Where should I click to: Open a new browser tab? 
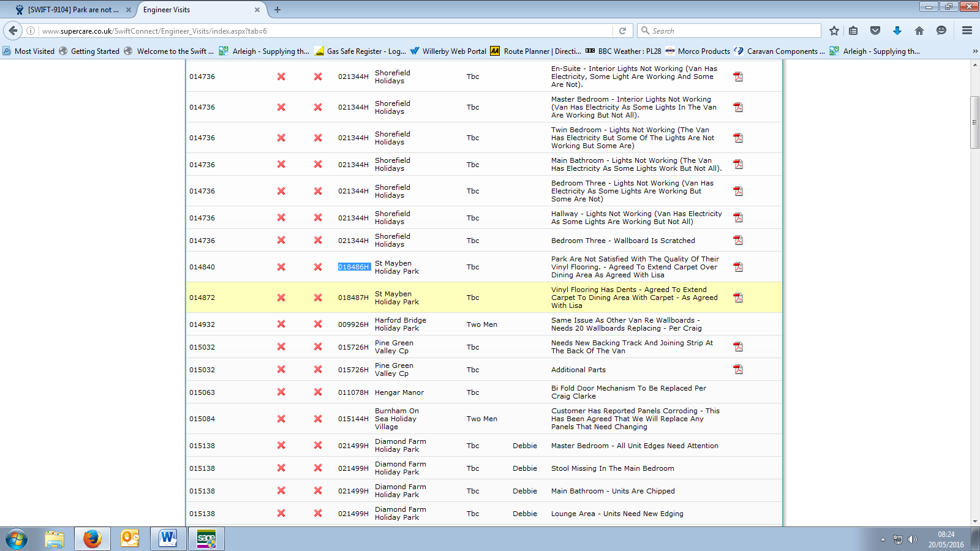click(277, 10)
